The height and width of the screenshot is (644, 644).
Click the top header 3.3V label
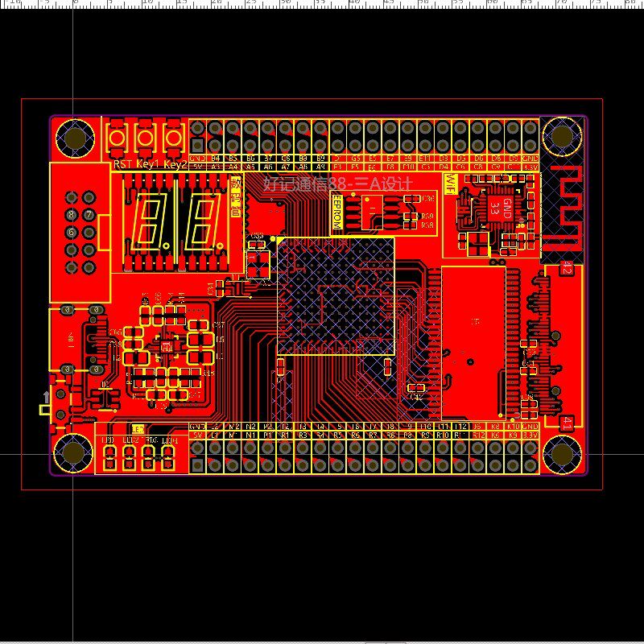point(530,167)
